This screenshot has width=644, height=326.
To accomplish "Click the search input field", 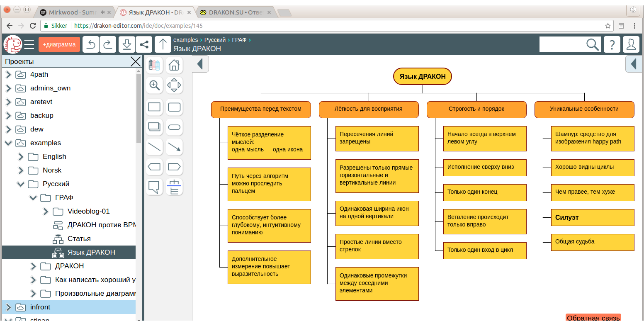I will (x=562, y=44).
